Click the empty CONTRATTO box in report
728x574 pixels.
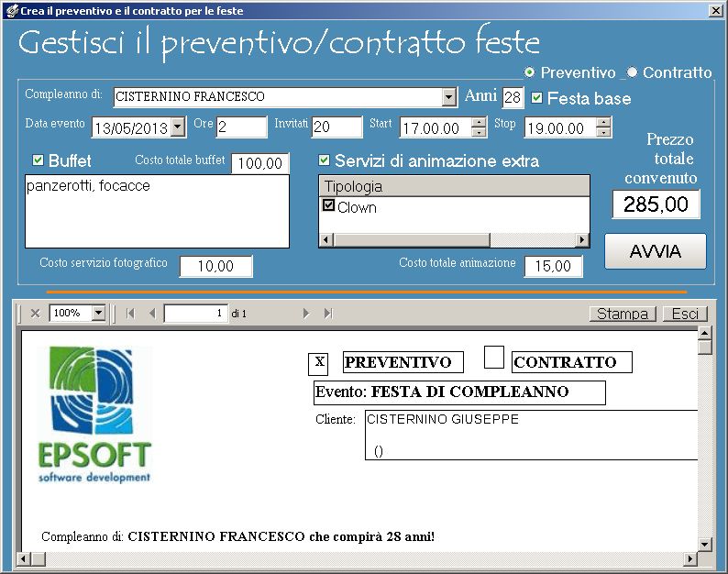pyautogui.click(x=494, y=357)
